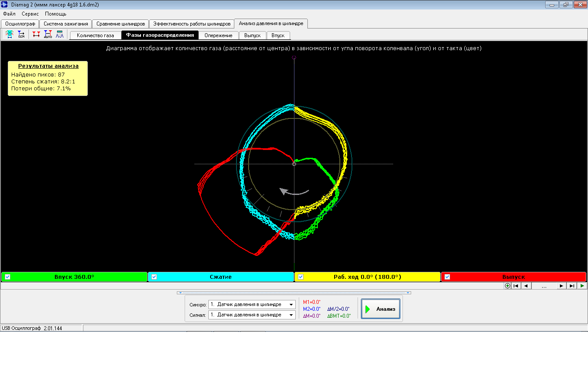Close the Diamag 2 window
The height and width of the screenshot is (389, 588).
pos(579,5)
